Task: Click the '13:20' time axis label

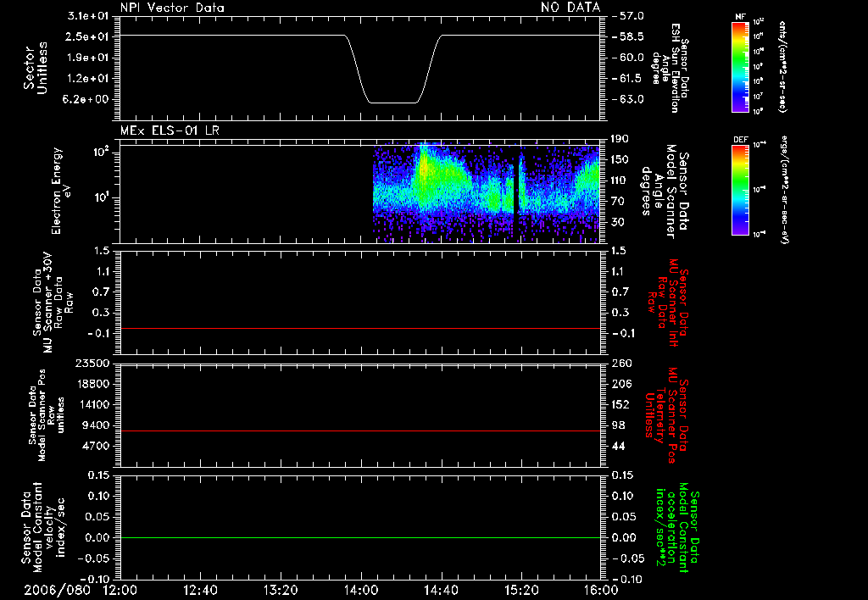Action: pos(281,590)
